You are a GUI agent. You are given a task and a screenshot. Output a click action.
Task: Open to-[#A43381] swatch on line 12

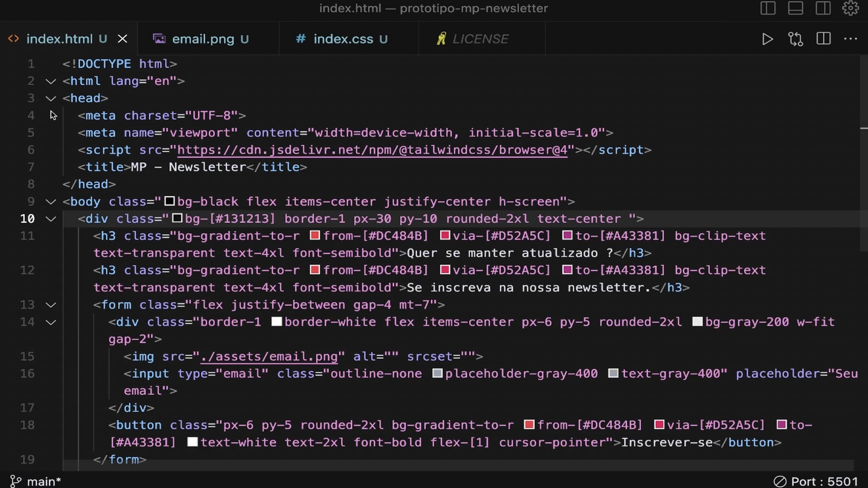coord(567,270)
